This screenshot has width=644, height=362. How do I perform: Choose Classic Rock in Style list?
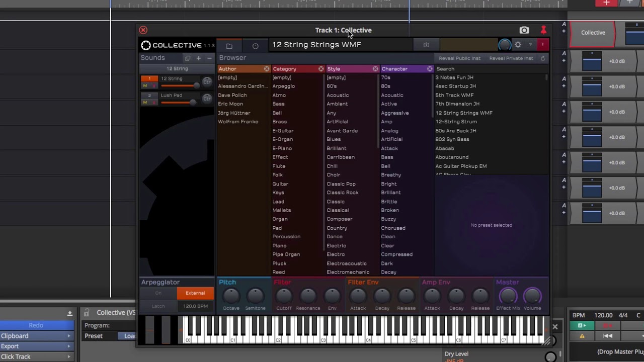coord(343,193)
